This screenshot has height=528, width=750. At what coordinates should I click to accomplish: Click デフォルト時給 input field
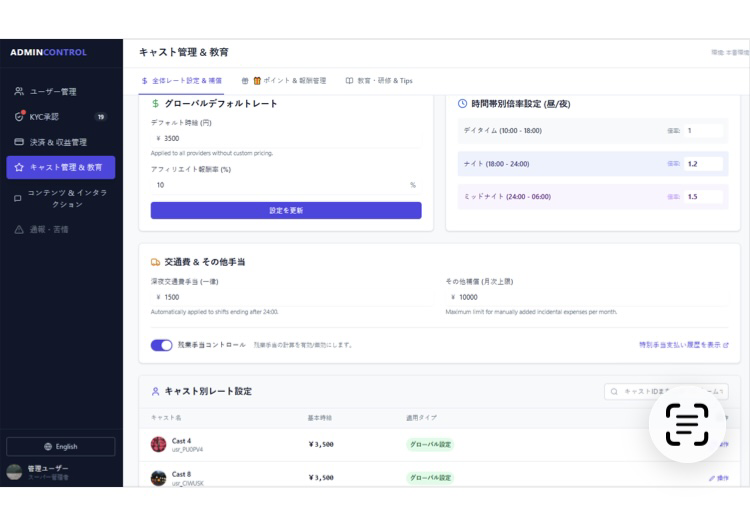[285, 139]
